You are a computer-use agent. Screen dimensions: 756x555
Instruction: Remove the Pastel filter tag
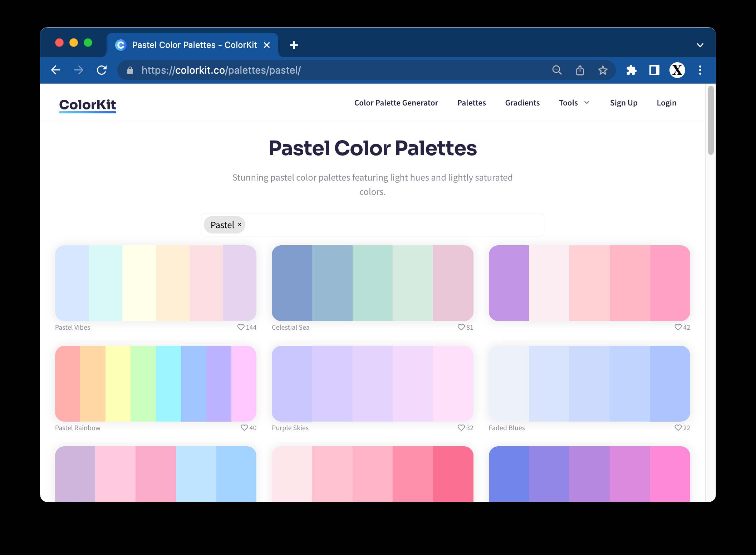[x=240, y=225]
